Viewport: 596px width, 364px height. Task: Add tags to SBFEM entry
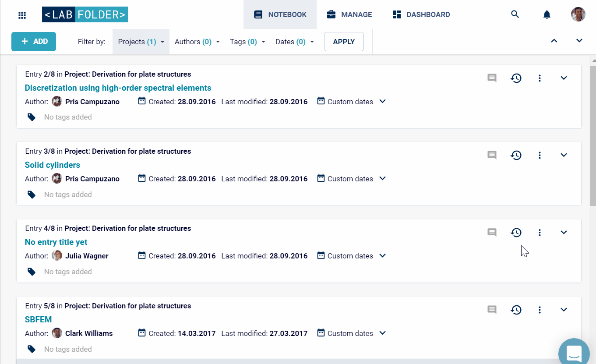click(x=68, y=349)
